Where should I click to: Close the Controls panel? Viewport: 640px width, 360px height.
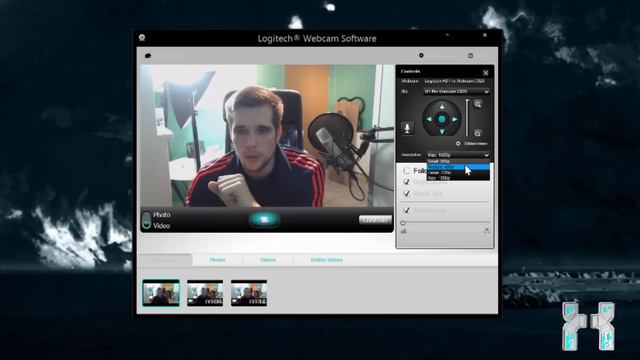coord(486,73)
